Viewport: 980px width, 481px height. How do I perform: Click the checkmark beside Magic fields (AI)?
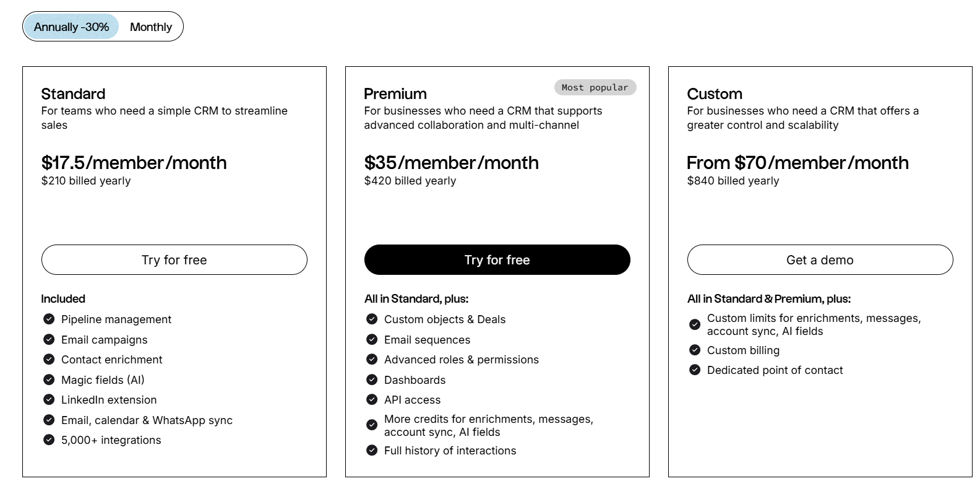pyautogui.click(x=49, y=379)
